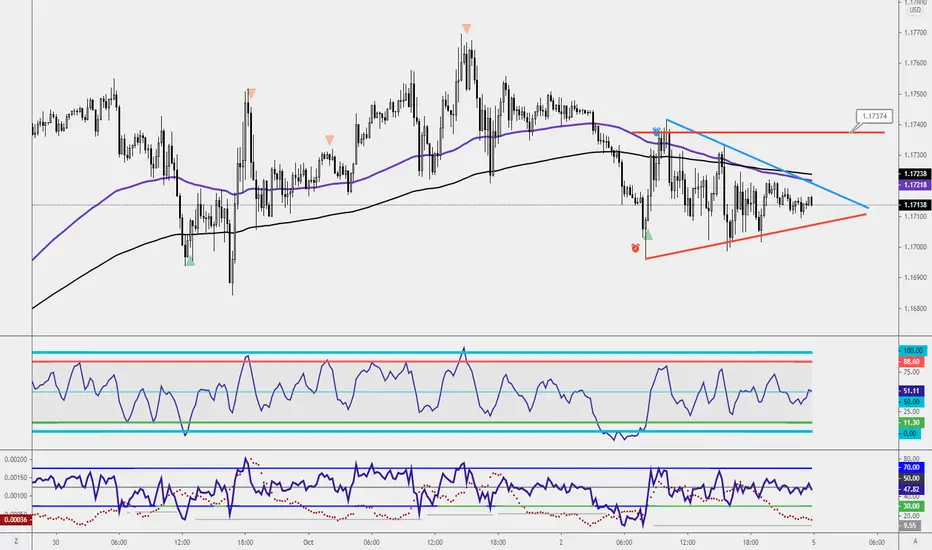Click the blue 70.00 level label
This screenshot has height=550, width=932.
(x=911, y=468)
